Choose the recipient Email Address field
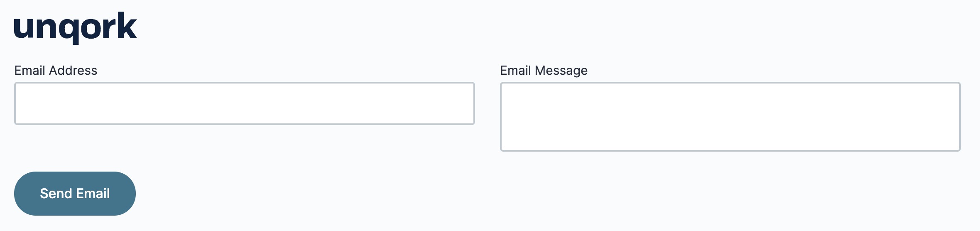 pos(245,103)
